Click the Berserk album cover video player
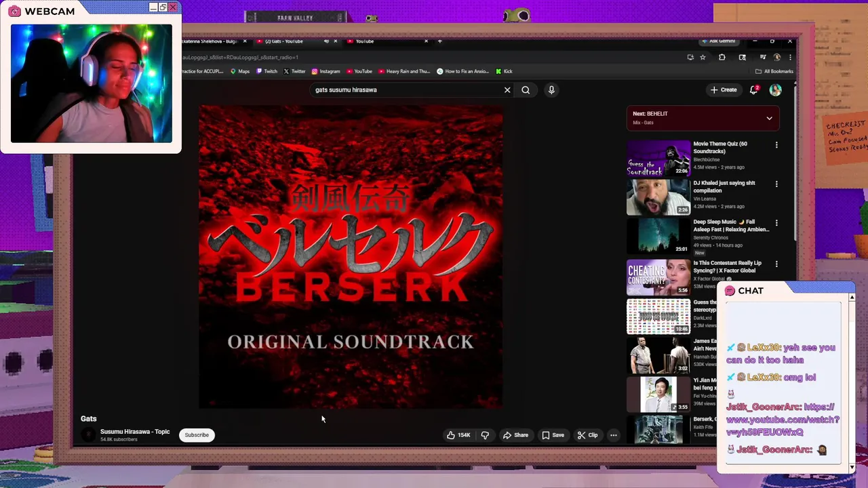 click(351, 257)
